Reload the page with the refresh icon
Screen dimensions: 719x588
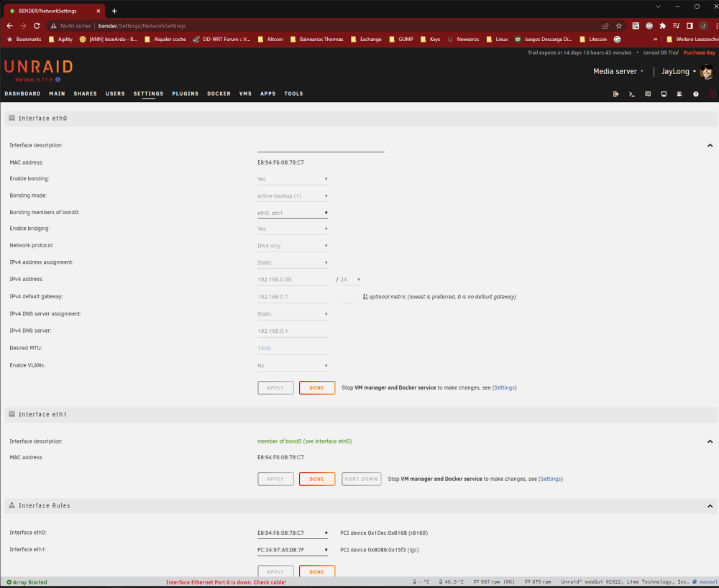click(x=37, y=26)
